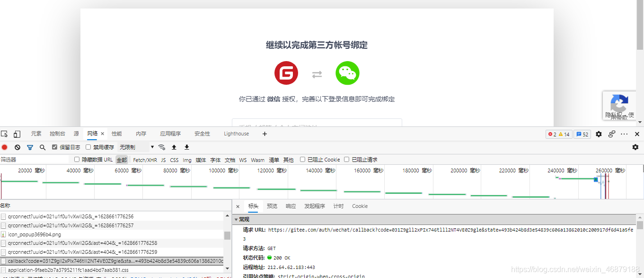Toggle the network filter funnel icon
This screenshot has width=644, height=278.
click(x=30, y=147)
